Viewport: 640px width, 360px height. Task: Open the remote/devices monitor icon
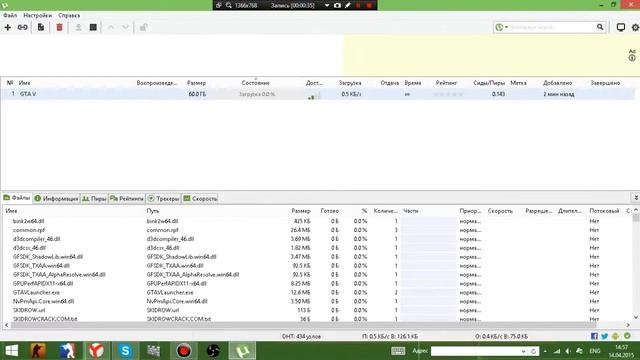click(621, 27)
